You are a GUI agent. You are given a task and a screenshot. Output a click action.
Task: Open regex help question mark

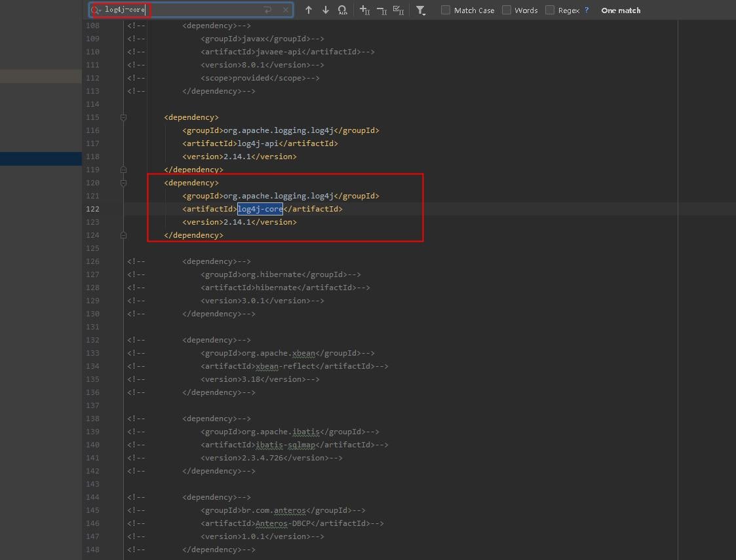coord(587,10)
